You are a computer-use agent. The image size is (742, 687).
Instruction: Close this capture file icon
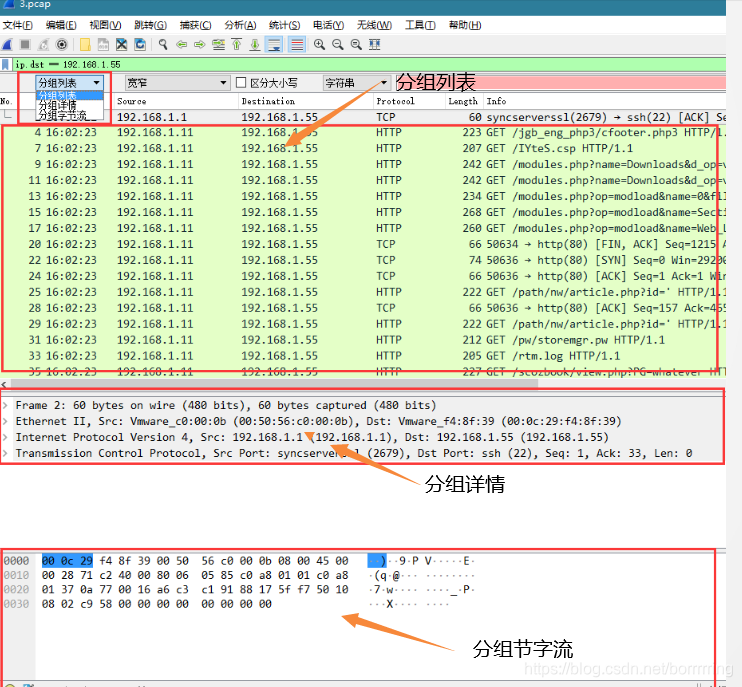tap(122, 45)
